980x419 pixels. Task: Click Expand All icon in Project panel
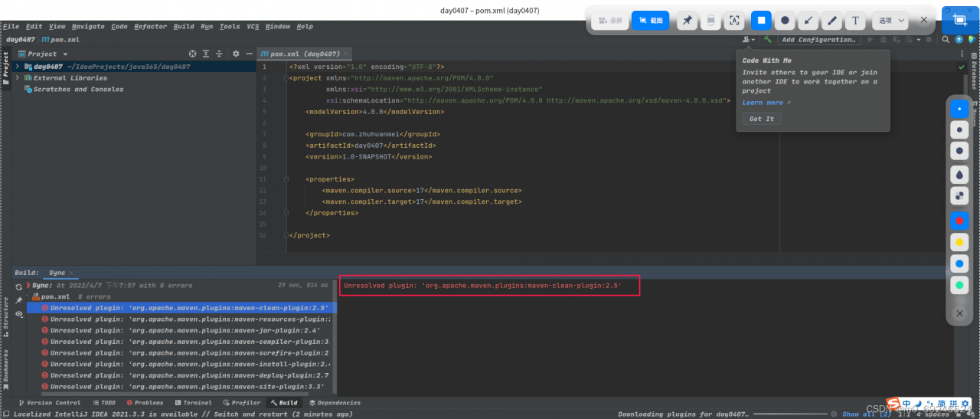pos(205,54)
